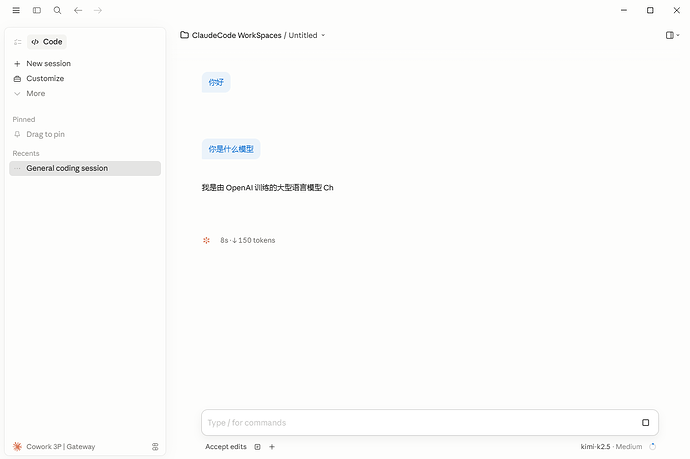
Task: Close the application window
Action: click(x=677, y=10)
